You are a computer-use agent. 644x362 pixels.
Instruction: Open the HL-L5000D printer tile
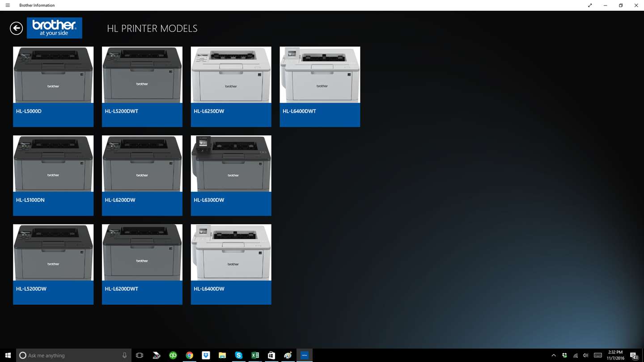point(53,87)
